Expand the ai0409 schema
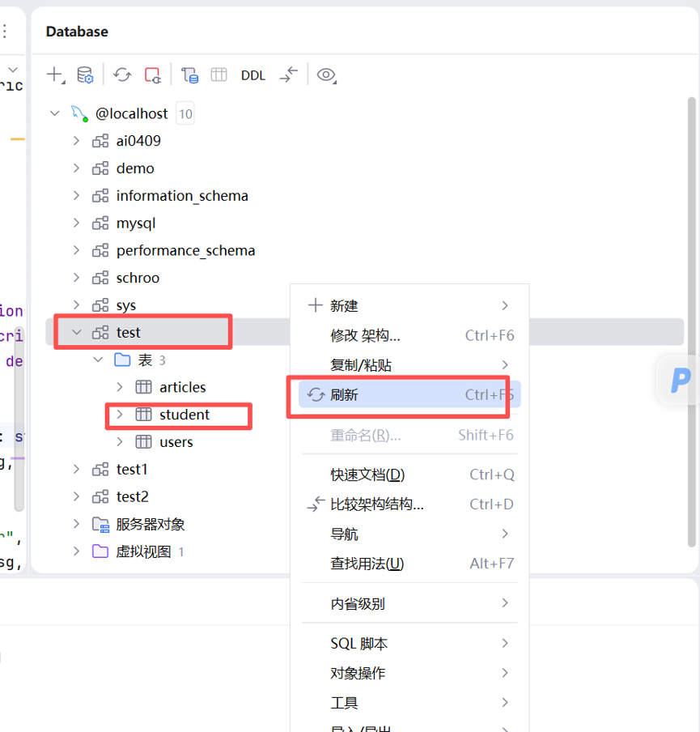The width and height of the screenshot is (700, 732). click(x=76, y=141)
